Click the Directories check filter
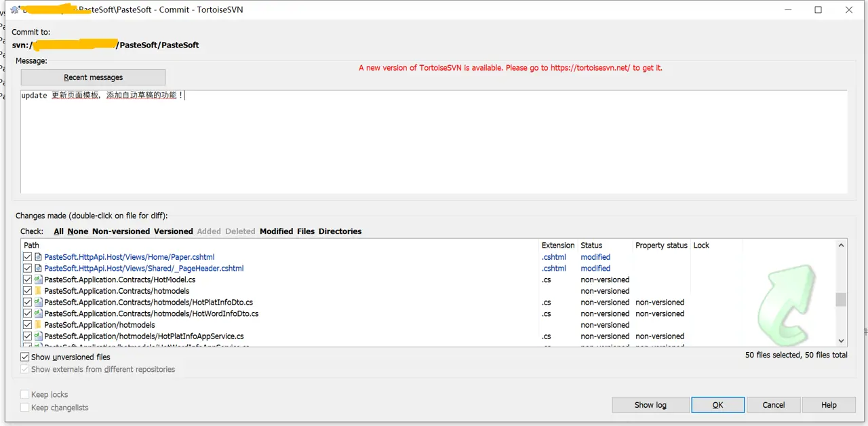Screen dimensions: 868x426 [x=340, y=231]
